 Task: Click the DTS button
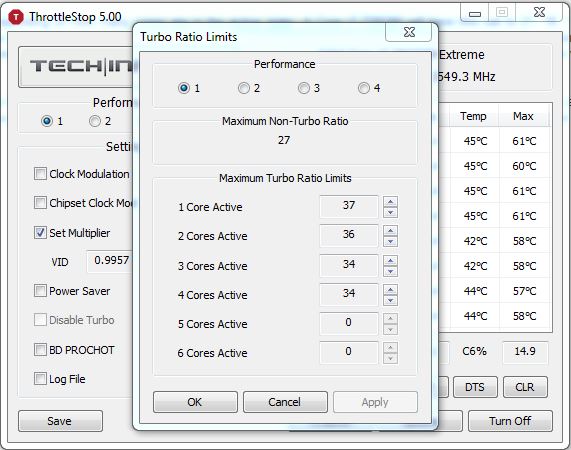click(475, 387)
